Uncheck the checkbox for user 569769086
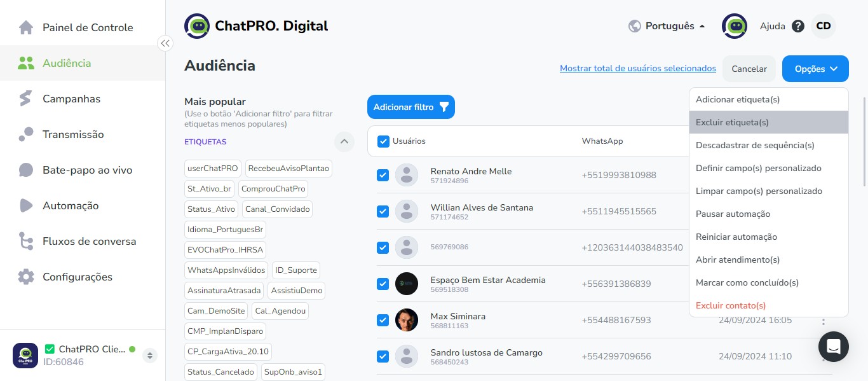This screenshot has height=381, width=868. click(383, 247)
